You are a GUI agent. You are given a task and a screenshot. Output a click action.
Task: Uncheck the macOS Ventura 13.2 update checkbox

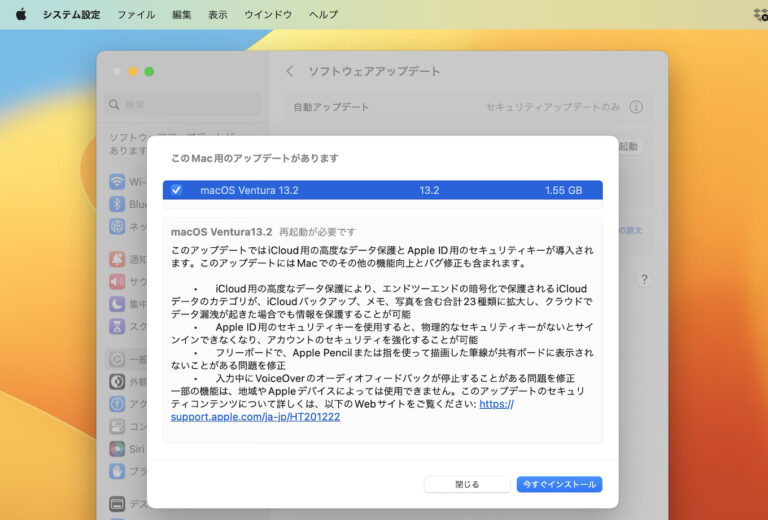[x=176, y=190]
